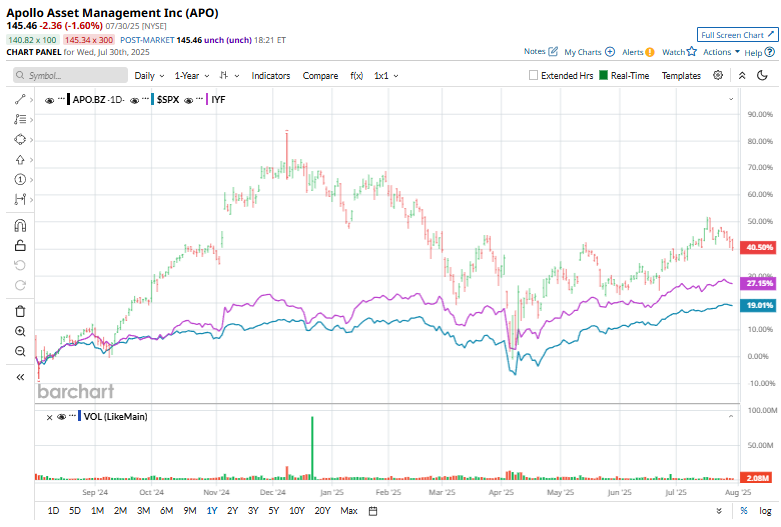Pick the measure tool icon
Image resolution: width=781 pixels, height=527 pixels.
pos(20,199)
